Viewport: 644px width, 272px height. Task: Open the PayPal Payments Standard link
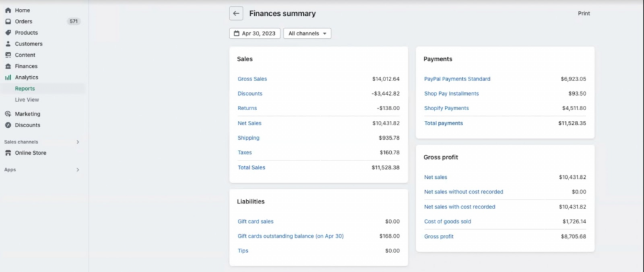457,79
